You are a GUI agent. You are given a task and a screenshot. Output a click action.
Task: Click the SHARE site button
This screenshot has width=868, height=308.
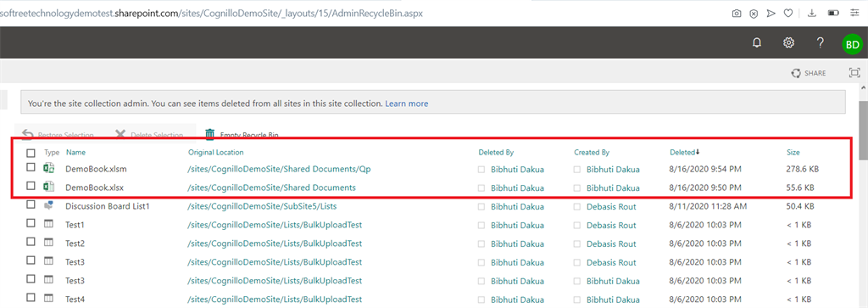click(x=808, y=73)
